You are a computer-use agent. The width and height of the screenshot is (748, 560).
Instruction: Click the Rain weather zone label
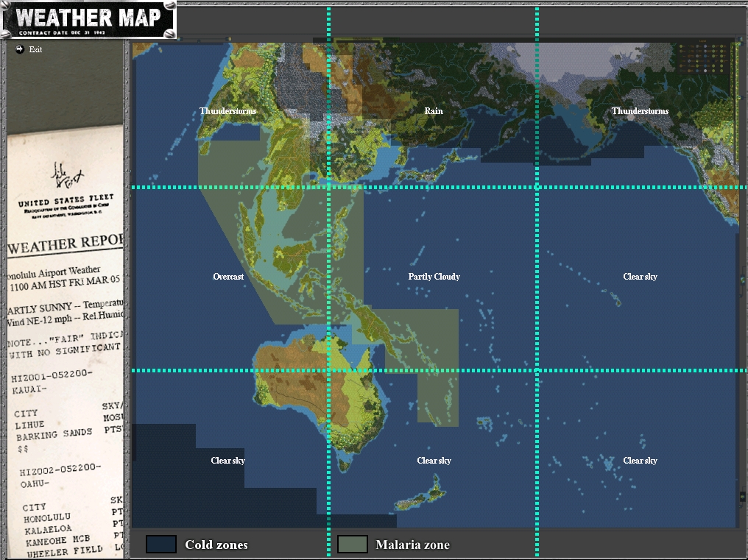click(x=434, y=110)
